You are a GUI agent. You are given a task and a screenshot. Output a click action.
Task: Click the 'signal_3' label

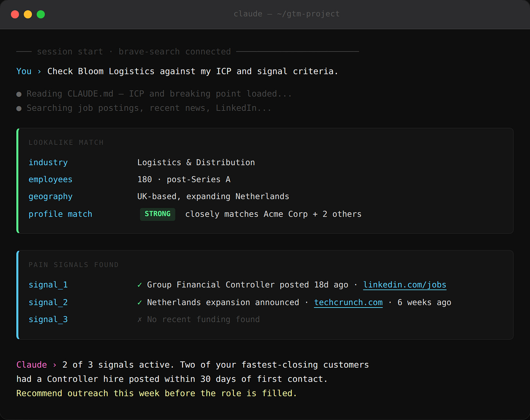pos(48,320)
